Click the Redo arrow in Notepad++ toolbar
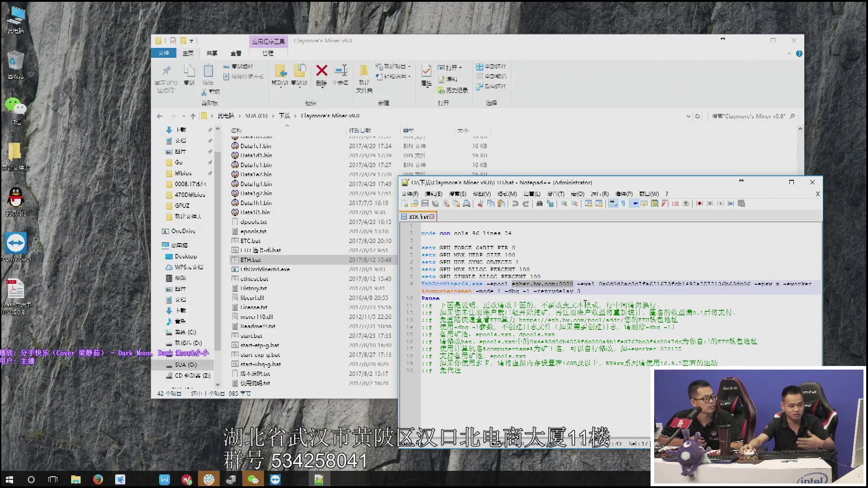 click(525, 204)
